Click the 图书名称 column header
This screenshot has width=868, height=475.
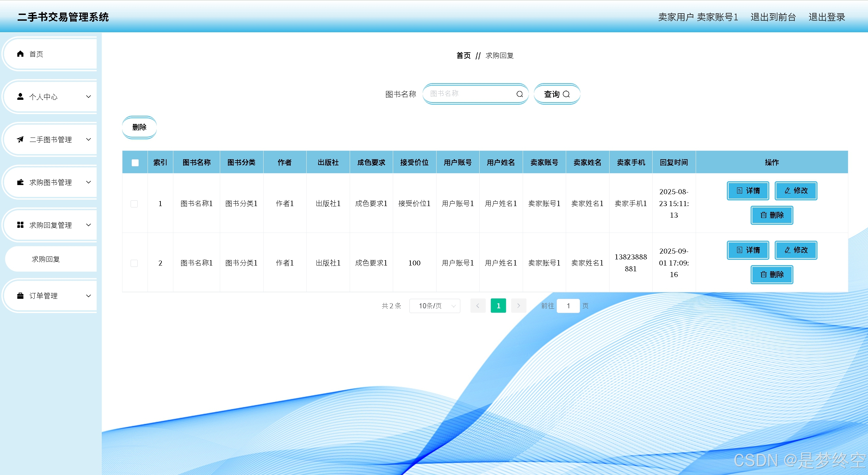[x=196, y=162]
